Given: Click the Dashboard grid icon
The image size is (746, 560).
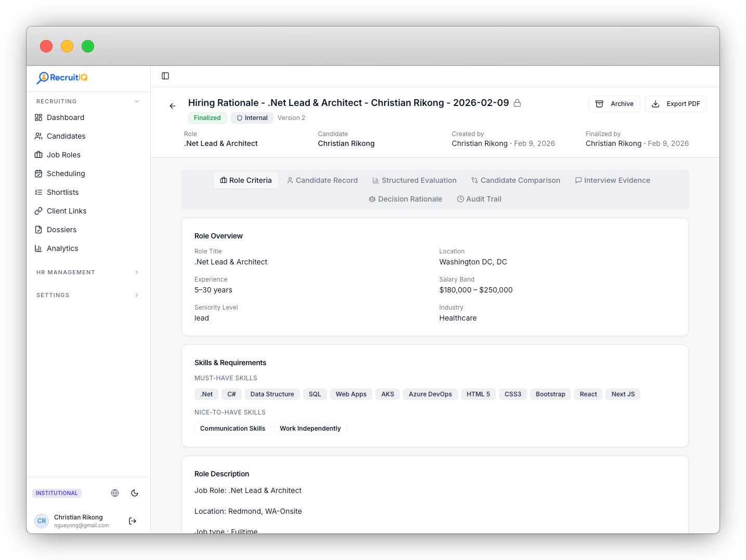Looking at the screenshot, I should point(38,117).
